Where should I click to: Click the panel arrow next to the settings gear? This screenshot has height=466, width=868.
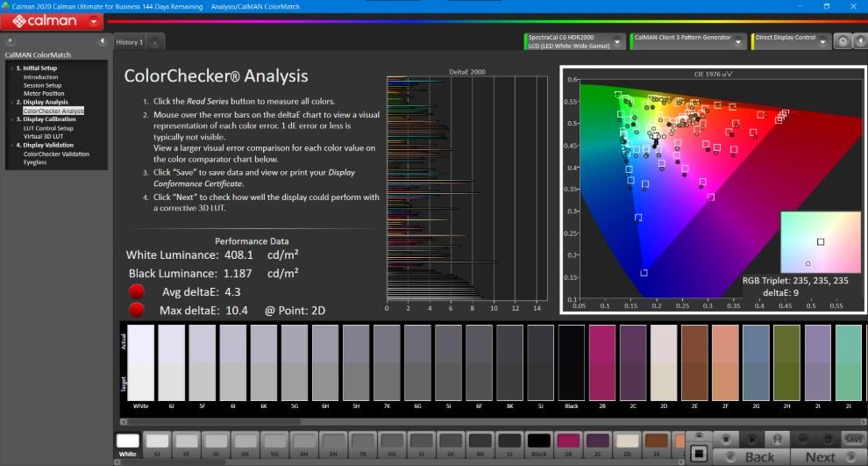(860, 41)
